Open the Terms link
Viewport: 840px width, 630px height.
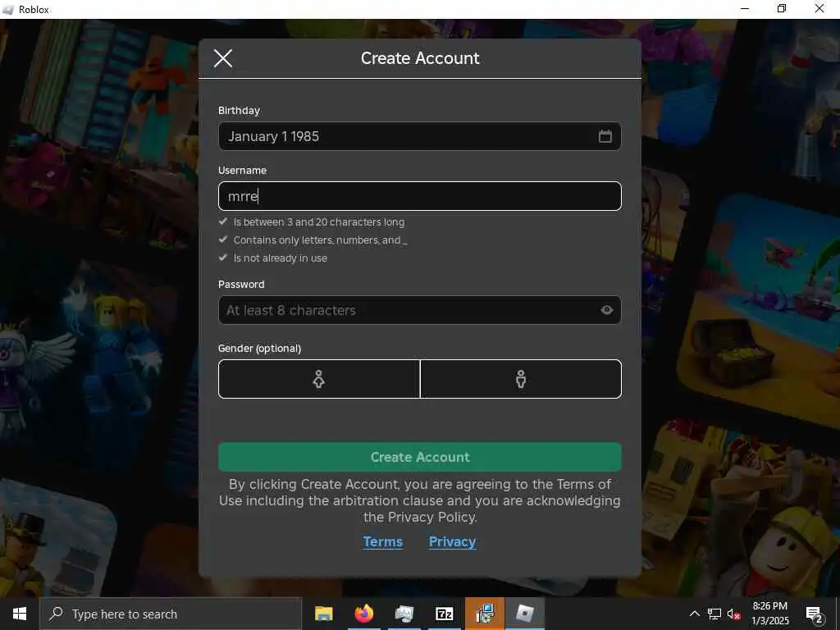coord(382,541)
